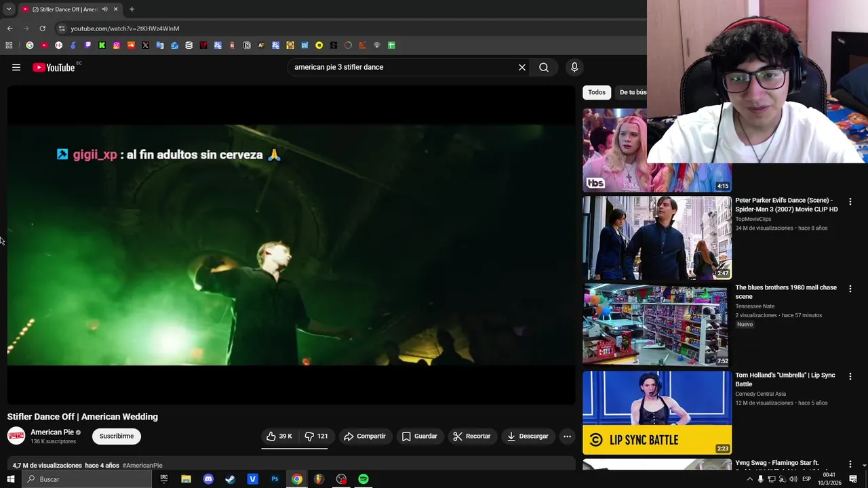
Task: Open options for the blues brothers video
Action: 850,289
